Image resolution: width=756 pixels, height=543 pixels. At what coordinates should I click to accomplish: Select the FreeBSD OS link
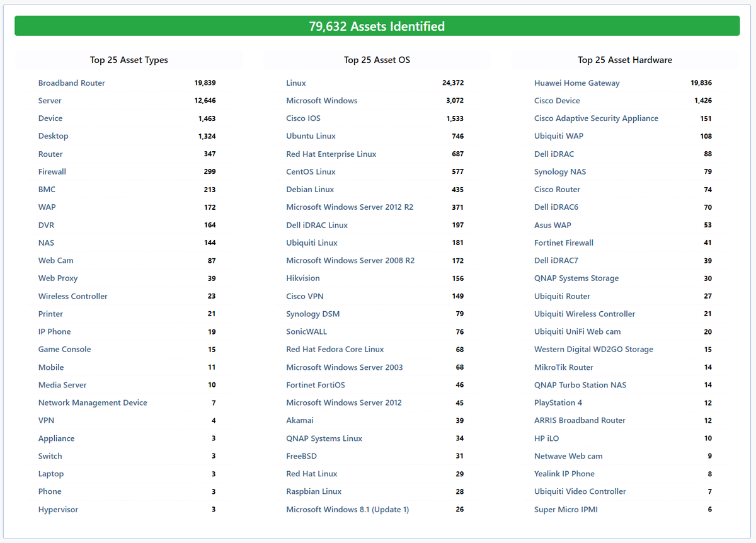coord(302,456)
